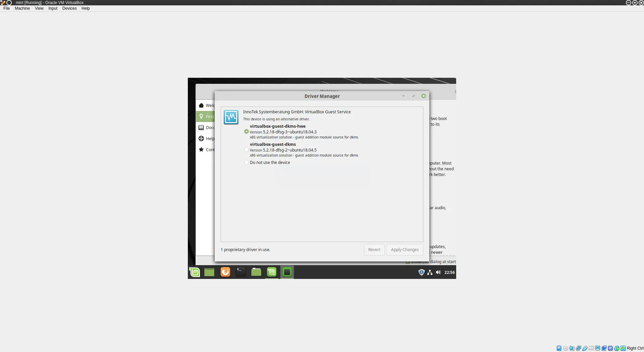Click the video capture status icon
Image resolution: width=644 pixels, height=352 pixels.
click(604, 348)
